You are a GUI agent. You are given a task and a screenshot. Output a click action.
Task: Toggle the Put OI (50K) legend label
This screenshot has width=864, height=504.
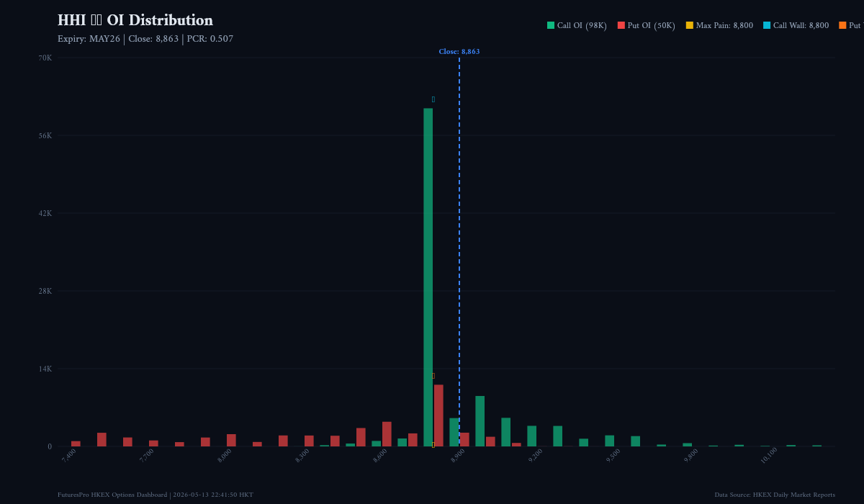tap(651, 26)
